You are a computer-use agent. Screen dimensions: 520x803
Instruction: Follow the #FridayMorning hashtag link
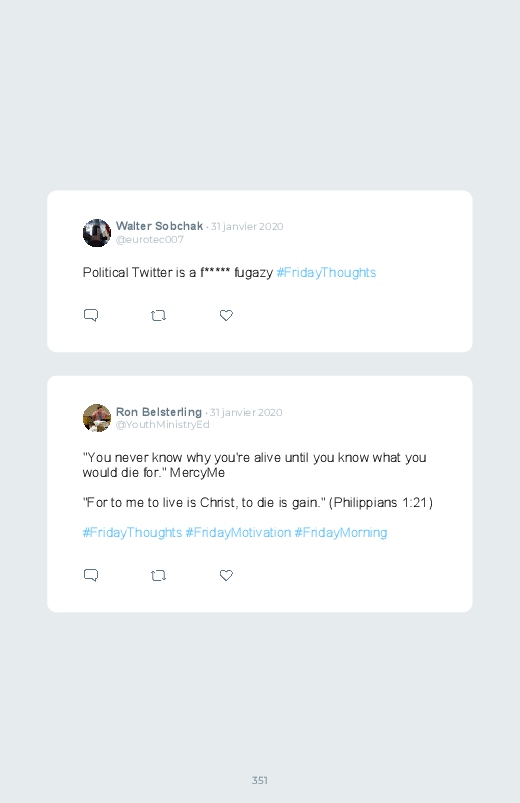(341, 533)
